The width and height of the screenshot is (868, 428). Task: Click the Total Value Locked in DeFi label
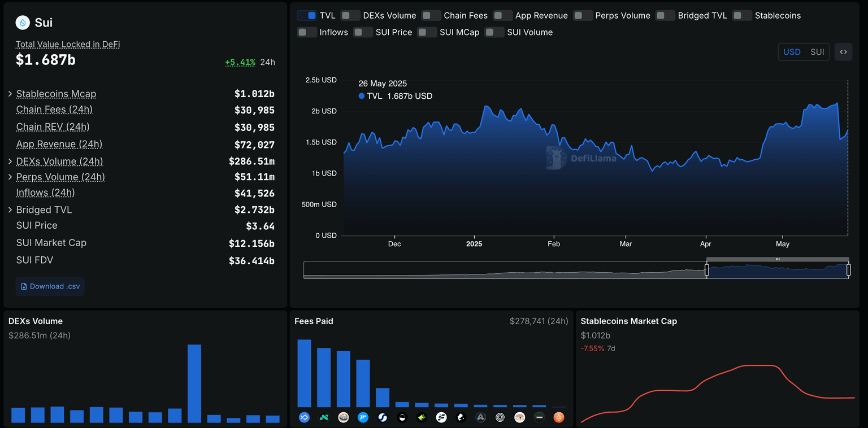click(68, 44)
